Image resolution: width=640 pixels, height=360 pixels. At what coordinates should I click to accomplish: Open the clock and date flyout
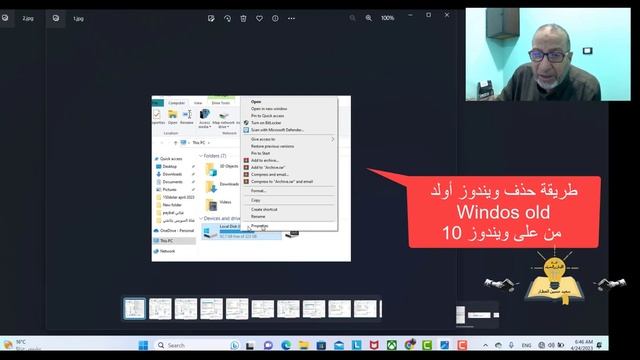583,345
